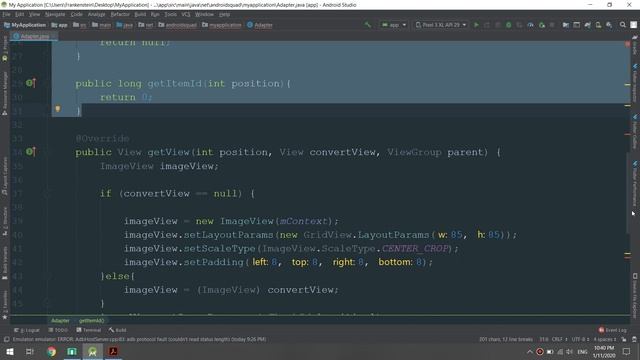The height and width of the screenshot is (360, 640).
Task: Click the override gutter icon beside getItemId
Action: click(31, 83)
